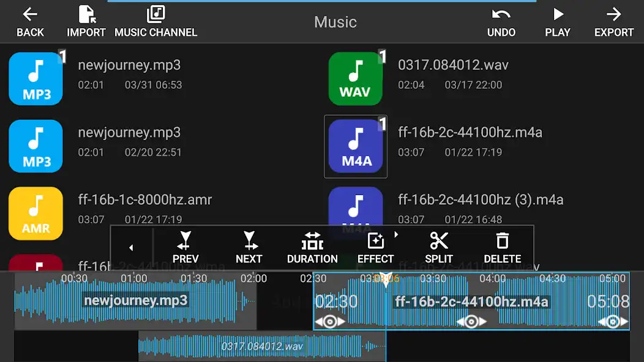This screenshot has height=362, width=644.
Task: Choose the ff-16b-1c-8000hz.amr file name
Action: (x=145, y=200)
